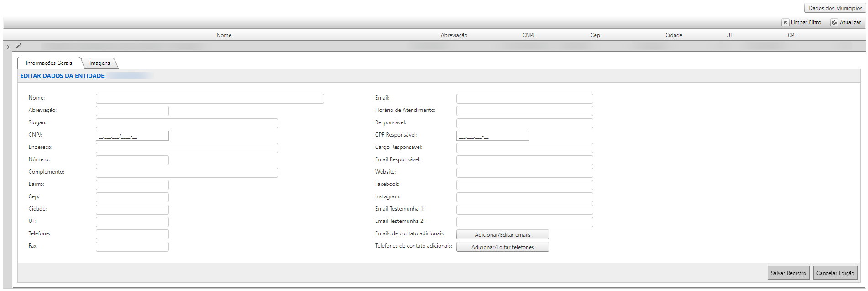The width and height of the screenshot is (868, 291).
Task: Sort by the Cidade column header
Action: (674, 35)
